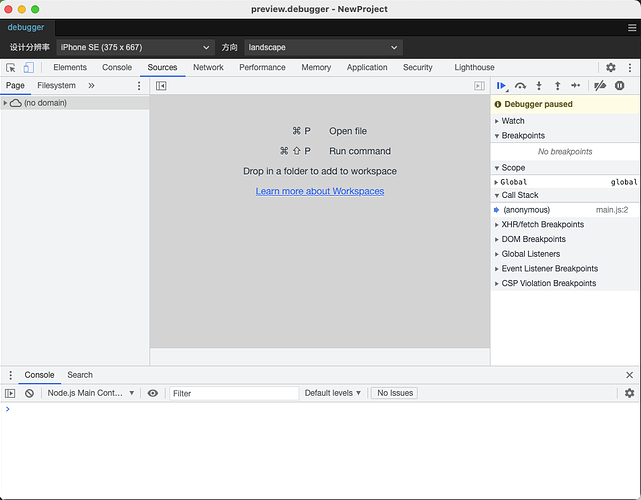Switch to the Console panel tab at top

tap(117, 67)
